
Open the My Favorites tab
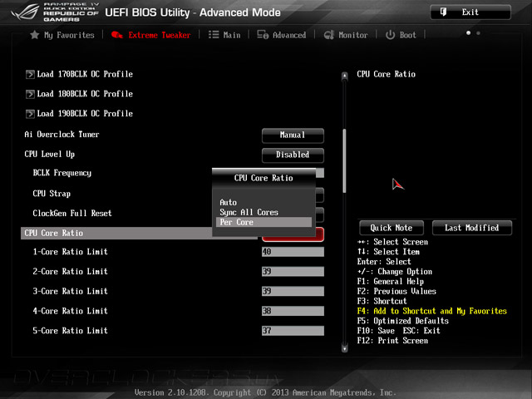[x=62, y=35]
